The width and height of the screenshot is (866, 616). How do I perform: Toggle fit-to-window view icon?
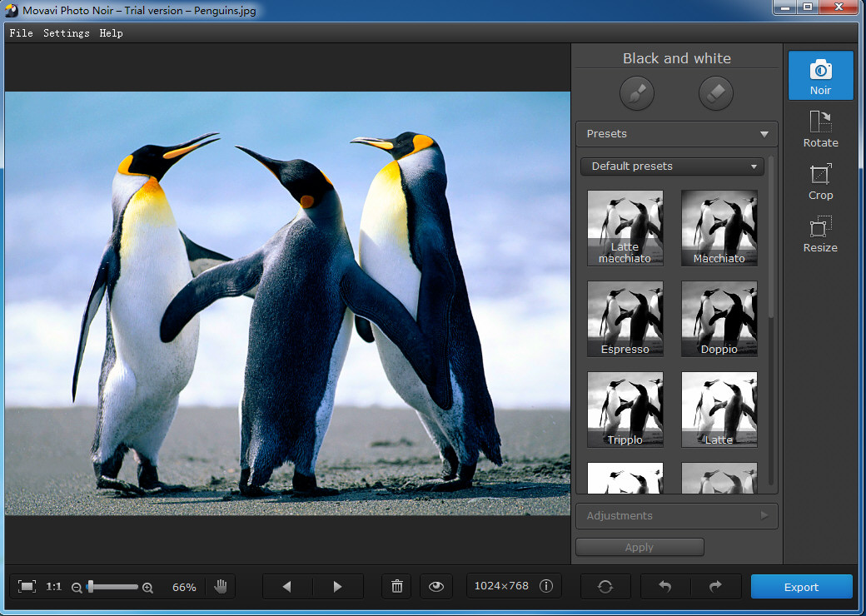[x=27, y=586]
